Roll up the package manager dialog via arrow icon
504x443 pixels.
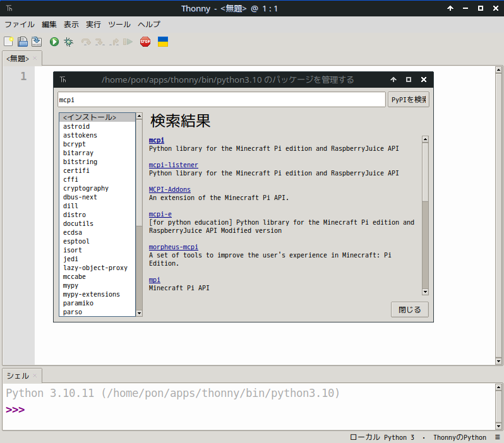pos(393,80)
